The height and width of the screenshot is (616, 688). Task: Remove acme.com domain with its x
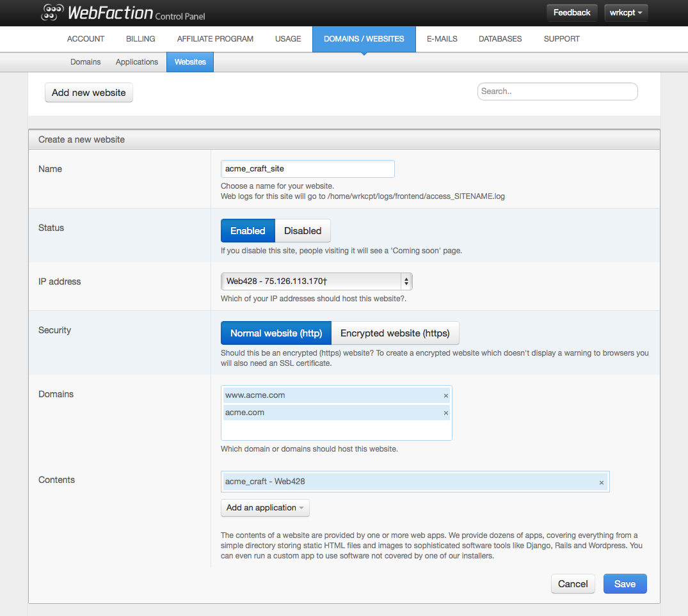click(x=446, y=413)
